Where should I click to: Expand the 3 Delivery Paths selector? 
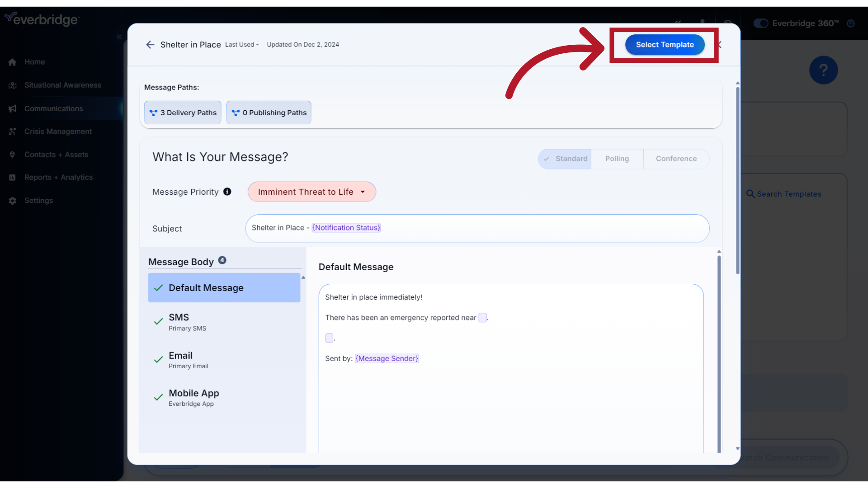click(183, 112)
